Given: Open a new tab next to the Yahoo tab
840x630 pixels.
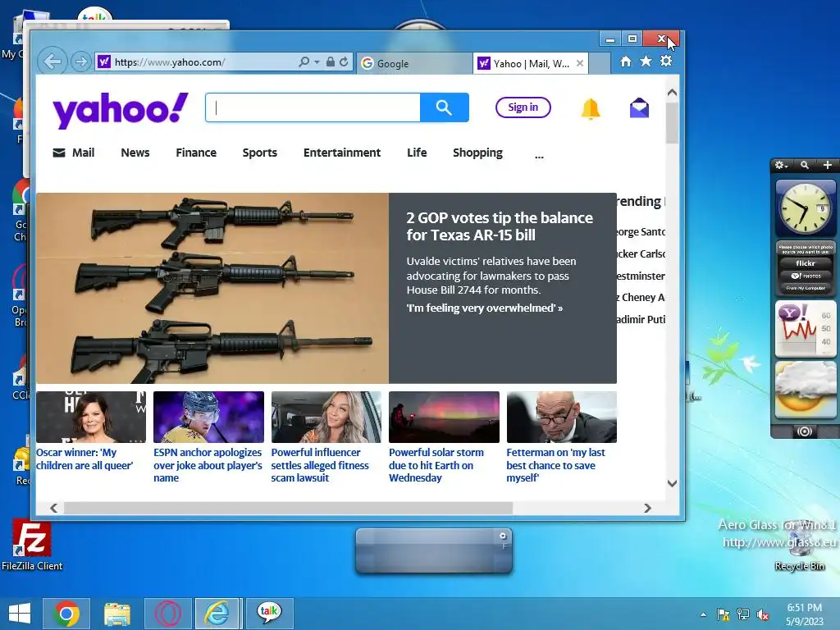Looking at the screenshot, I should click(600, 64).
